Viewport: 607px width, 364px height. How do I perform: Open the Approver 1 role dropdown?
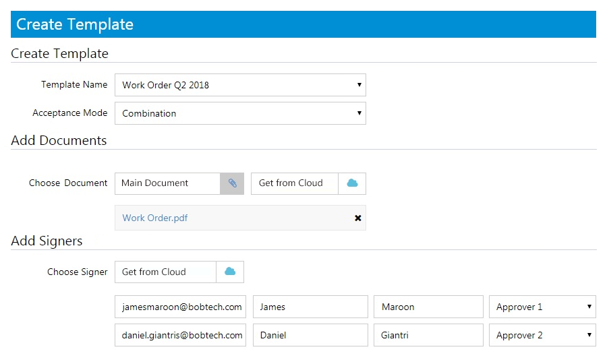pos(542,307)
